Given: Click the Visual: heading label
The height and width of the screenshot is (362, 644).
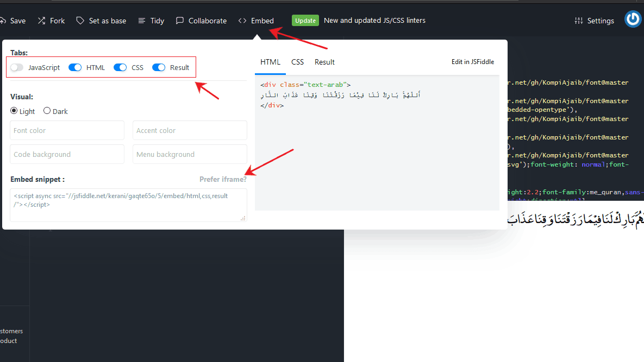Looking at the screenshot, I should [x=22, y=97].
